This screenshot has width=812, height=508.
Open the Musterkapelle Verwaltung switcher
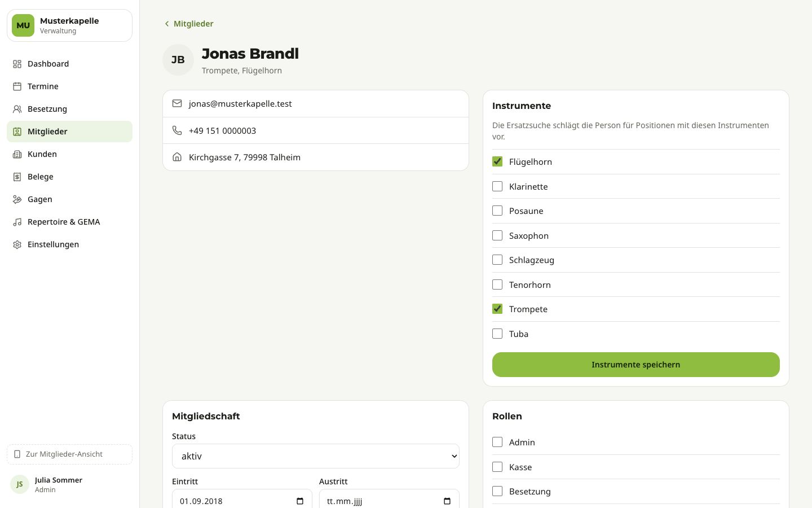click(x=69, y=25)
